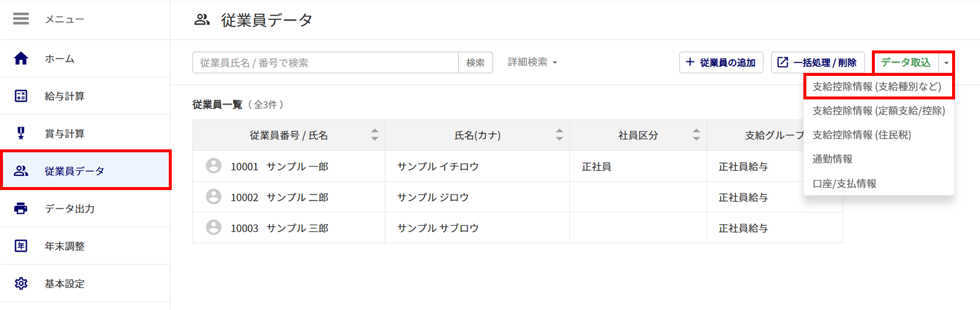The width and height of the screenshot is (980, 310).
Task: Select 支給控除情報 (支給種別など) menu item
Action: [879, 87]
